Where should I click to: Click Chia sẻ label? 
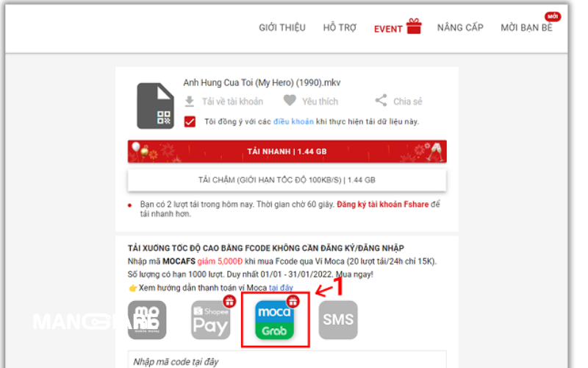[x=408, y=102]
